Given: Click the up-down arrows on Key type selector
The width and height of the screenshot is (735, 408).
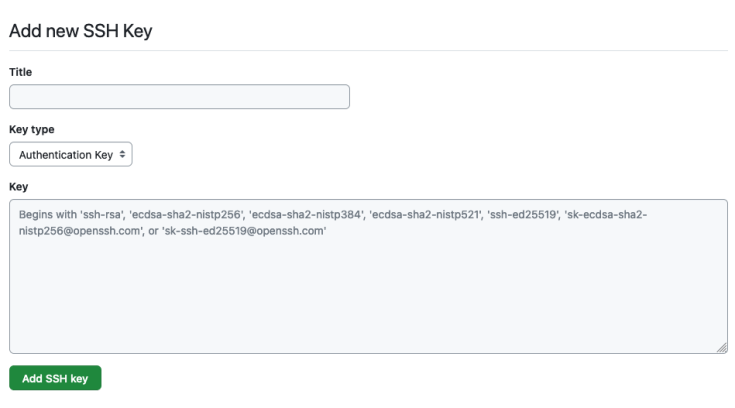Looking at the screenshot, I should point(123,155).
